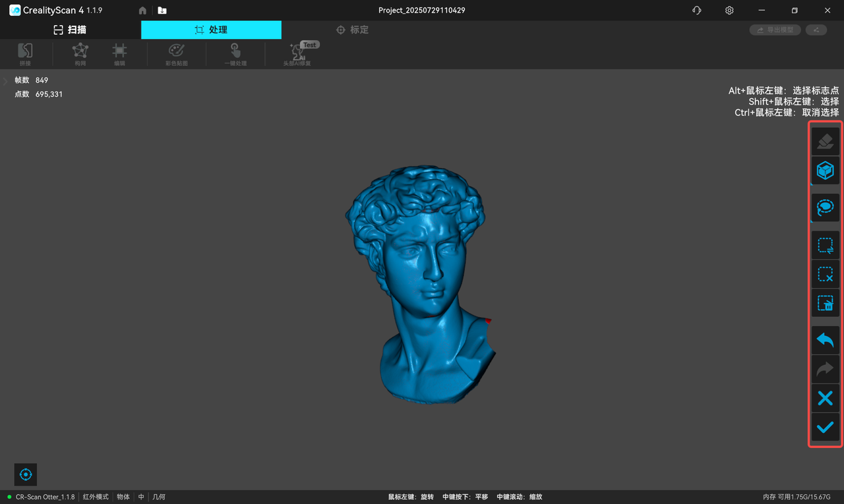Cancel editing with the blue X button

point(825,398)
